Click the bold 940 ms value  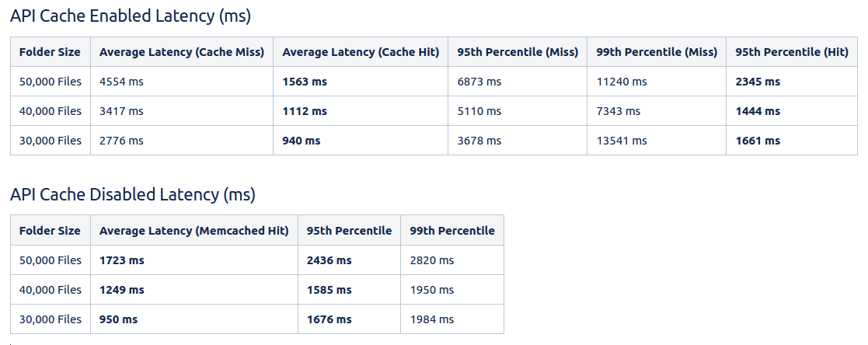[302, 141]
